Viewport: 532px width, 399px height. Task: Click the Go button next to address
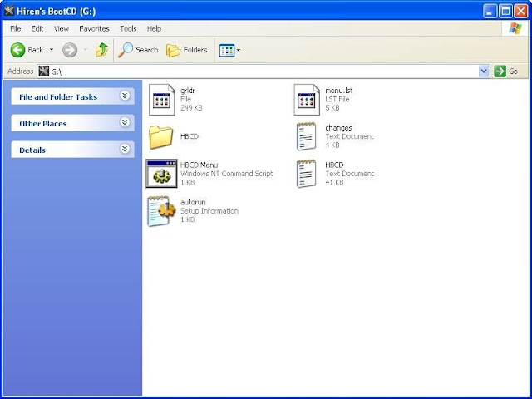506,71
